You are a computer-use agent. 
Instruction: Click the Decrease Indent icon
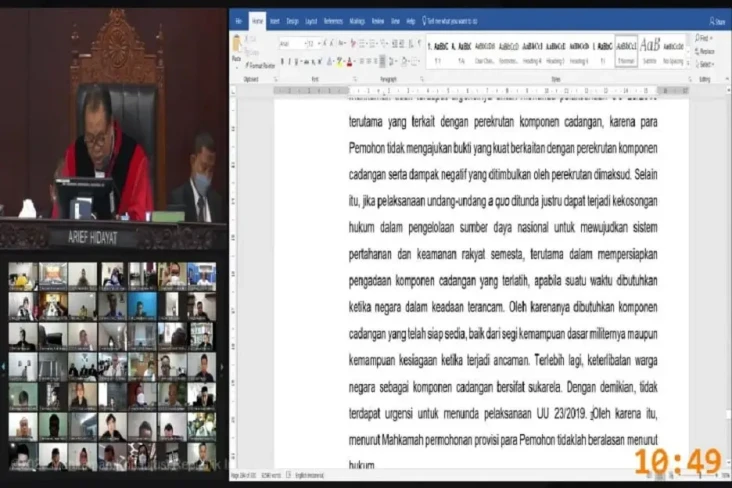tap(394, 43)
